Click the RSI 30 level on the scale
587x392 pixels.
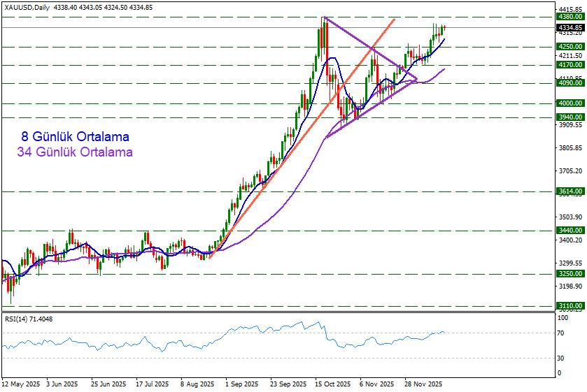[x=561, y=358]
